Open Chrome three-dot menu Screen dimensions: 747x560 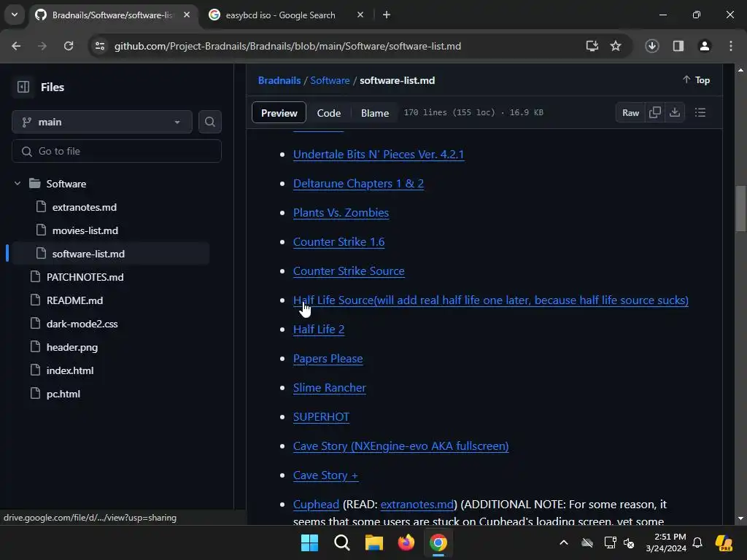coord(731,46)
